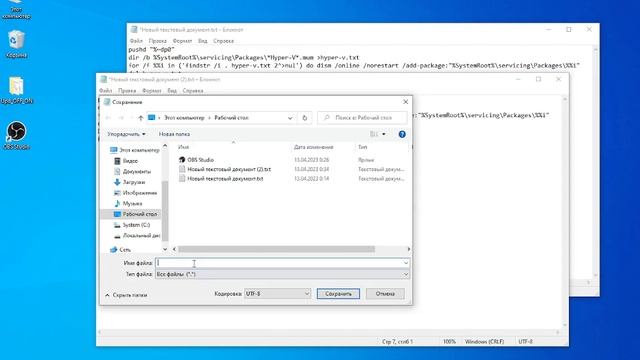Open Изображения folder in navigation pane
640x360 pixels.
click(140, 193)
